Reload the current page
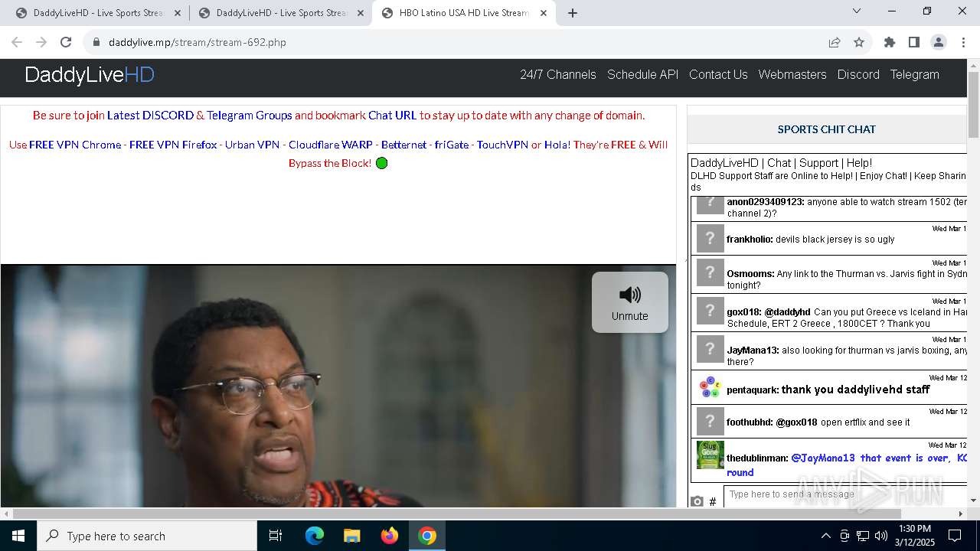Screen dimensions: 980x551 pos(66,42)
